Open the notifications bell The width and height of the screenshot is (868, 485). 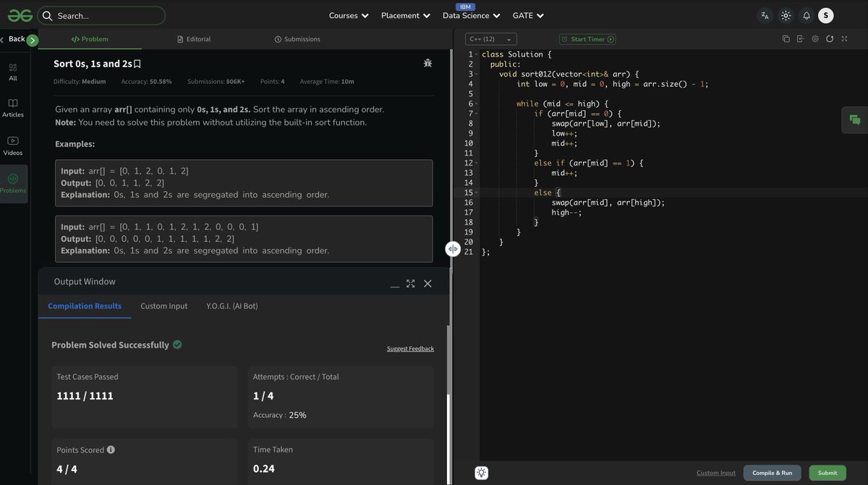tap(806, 15)
